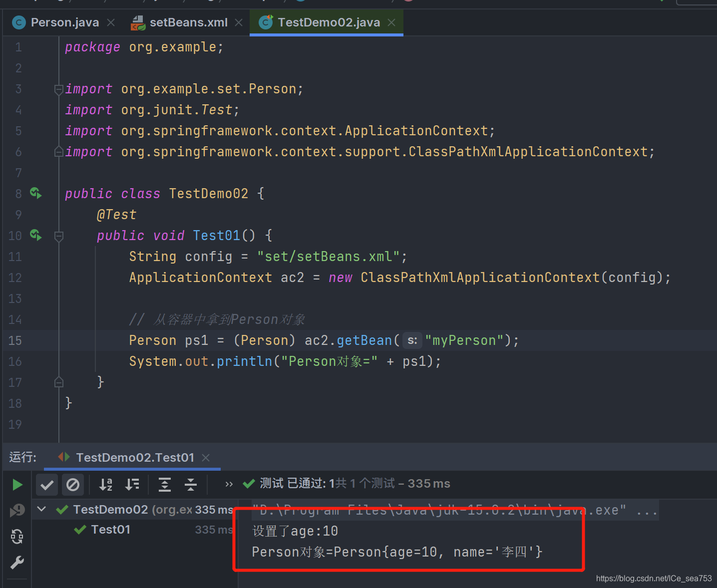Click rerun failed tests icon
Image resolution: width=717 pixels, height=588 pixels.
[x=17, y=510]
